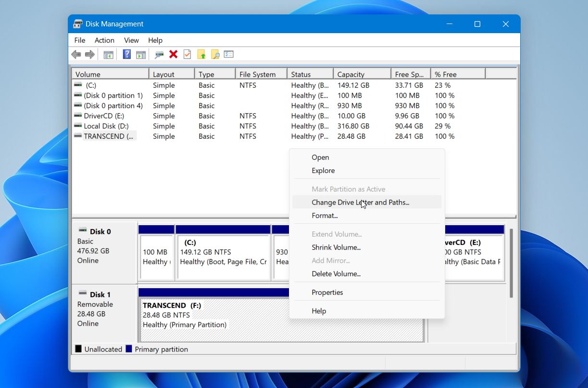588x388 pixels.
Task: Sort by the Volume column header
Action: click(111, 74)
